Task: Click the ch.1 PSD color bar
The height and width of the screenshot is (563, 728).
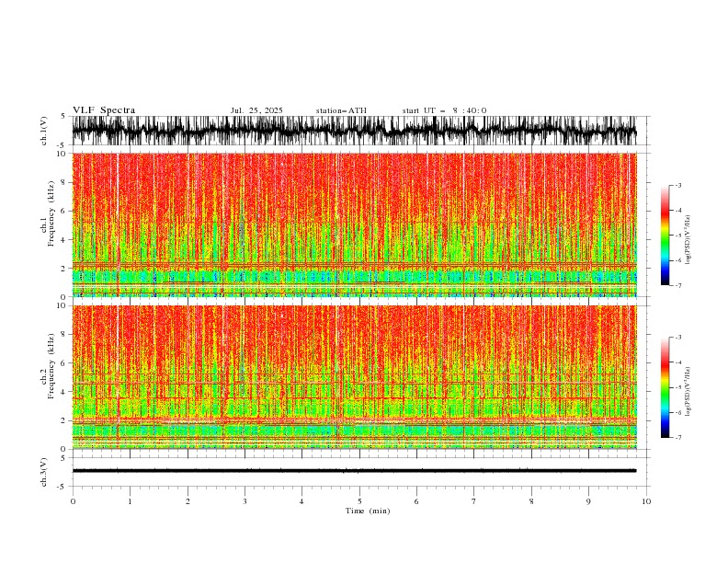Action: tap(665, 236)
